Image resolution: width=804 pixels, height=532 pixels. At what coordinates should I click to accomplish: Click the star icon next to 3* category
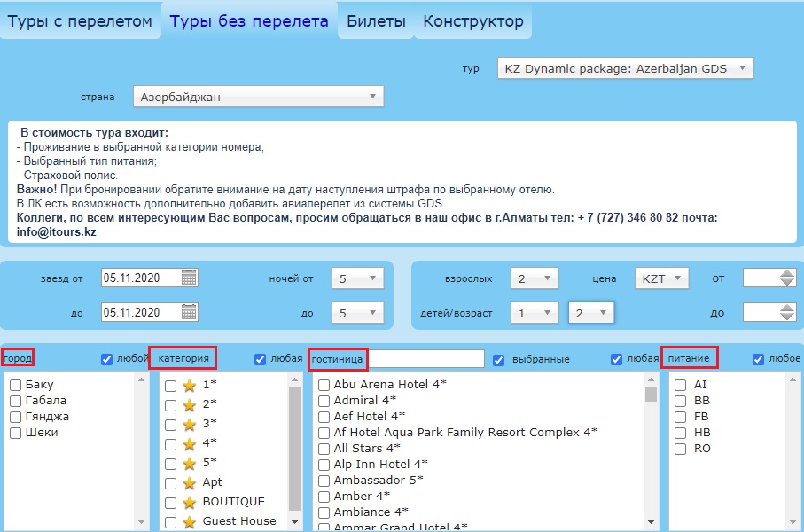pyautogui.click(x=188, y=424)
